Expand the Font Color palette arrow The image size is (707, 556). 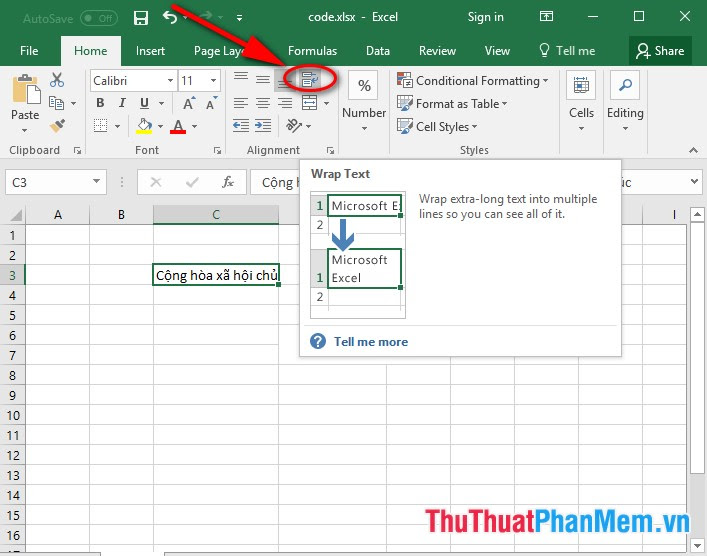coord(194,126)
